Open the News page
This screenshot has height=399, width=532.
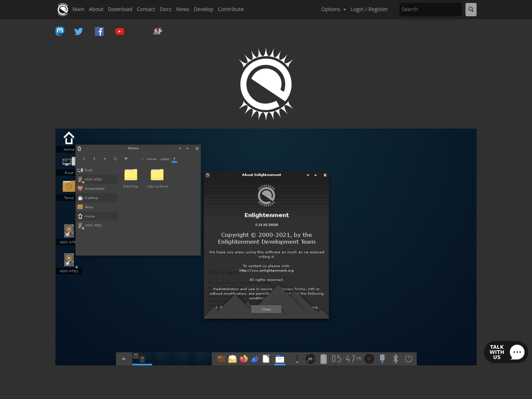[183, 9]
